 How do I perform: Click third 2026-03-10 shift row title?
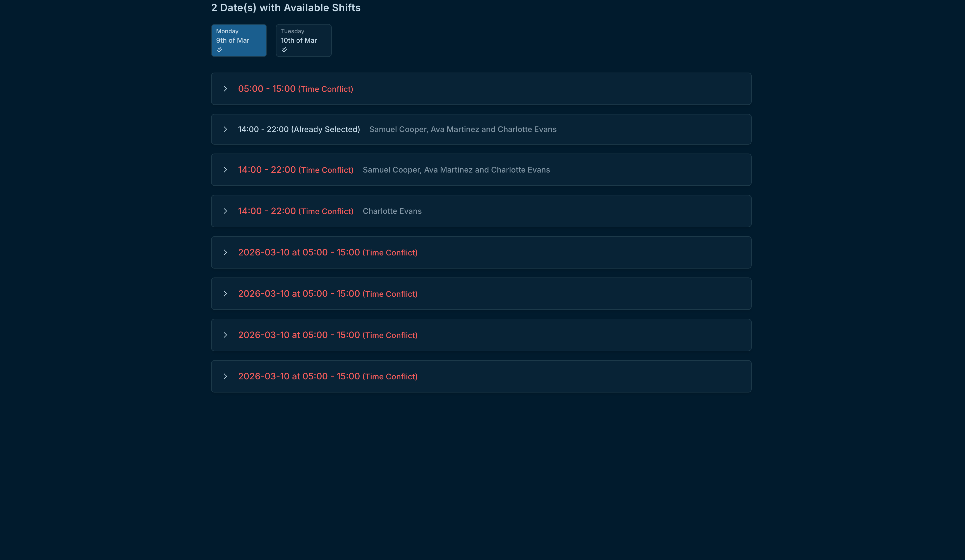[x=328, y=335]
